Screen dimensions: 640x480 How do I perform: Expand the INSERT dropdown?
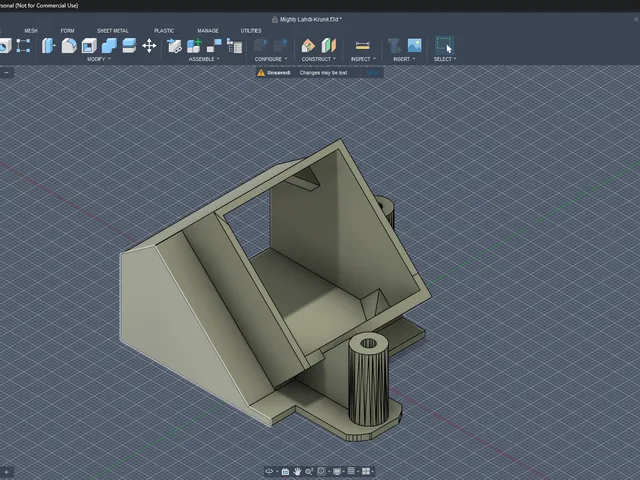coord(404,59)
